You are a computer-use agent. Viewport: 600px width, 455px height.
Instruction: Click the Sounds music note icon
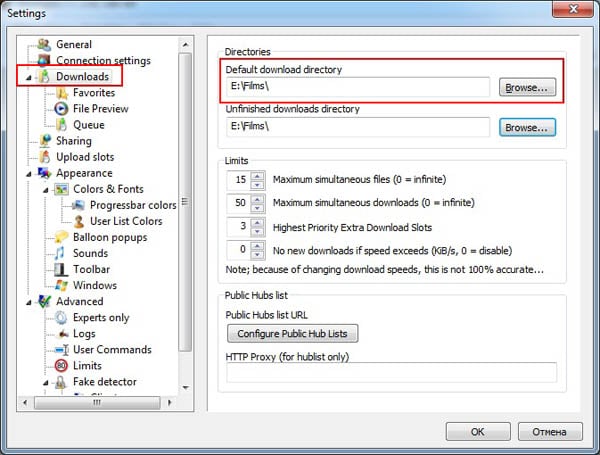[x=61, y=253]
